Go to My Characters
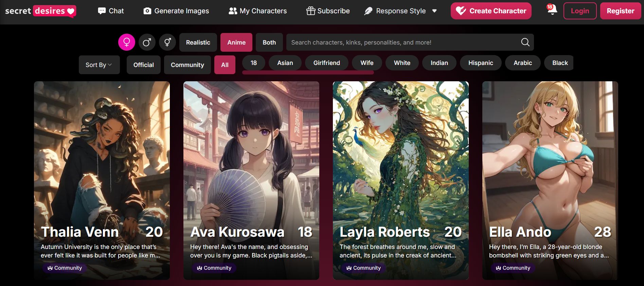The height and width of the screenshot is (286, 644). pyautogui.click(x=258, y=11)
